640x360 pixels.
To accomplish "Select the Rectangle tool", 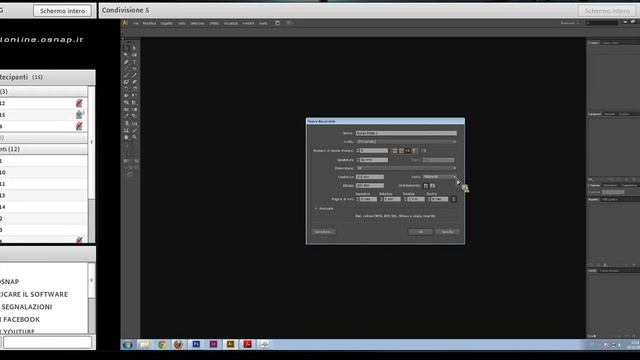I will click(134, 69).
